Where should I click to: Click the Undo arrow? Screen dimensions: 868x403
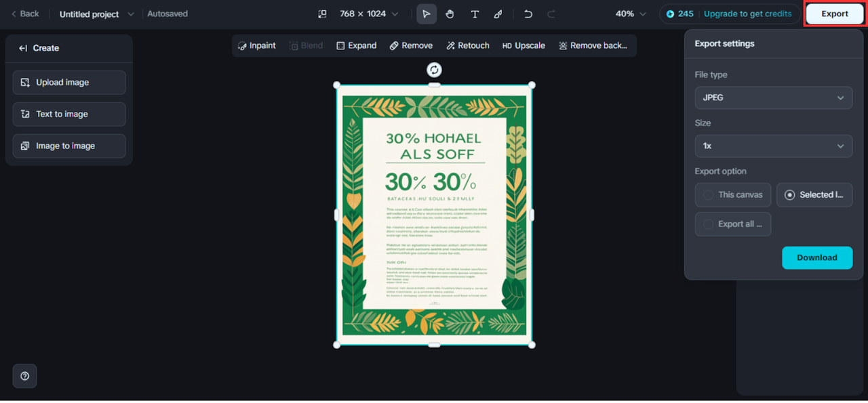528,14
